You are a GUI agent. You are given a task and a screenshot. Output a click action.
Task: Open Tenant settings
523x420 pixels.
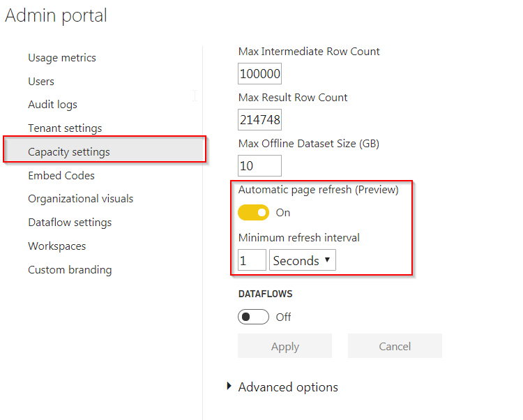coord(65,128)
